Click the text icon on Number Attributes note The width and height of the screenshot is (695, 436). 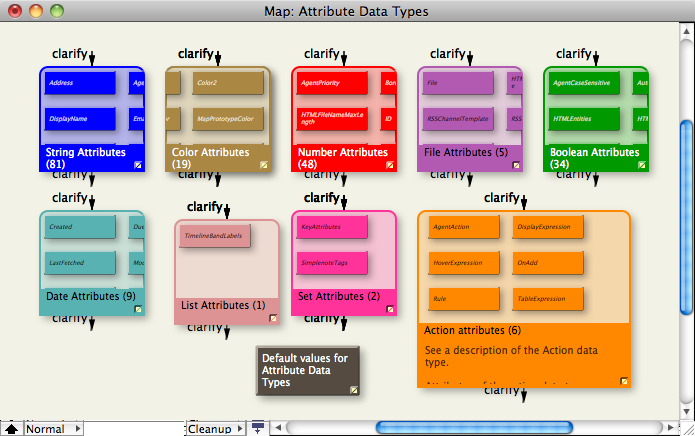[390, 164]
